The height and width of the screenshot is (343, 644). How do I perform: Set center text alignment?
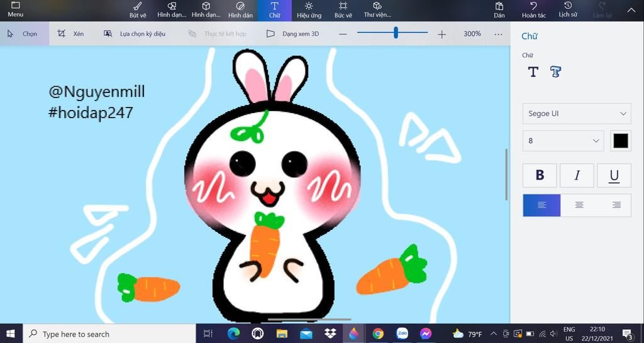click(579, 205)
